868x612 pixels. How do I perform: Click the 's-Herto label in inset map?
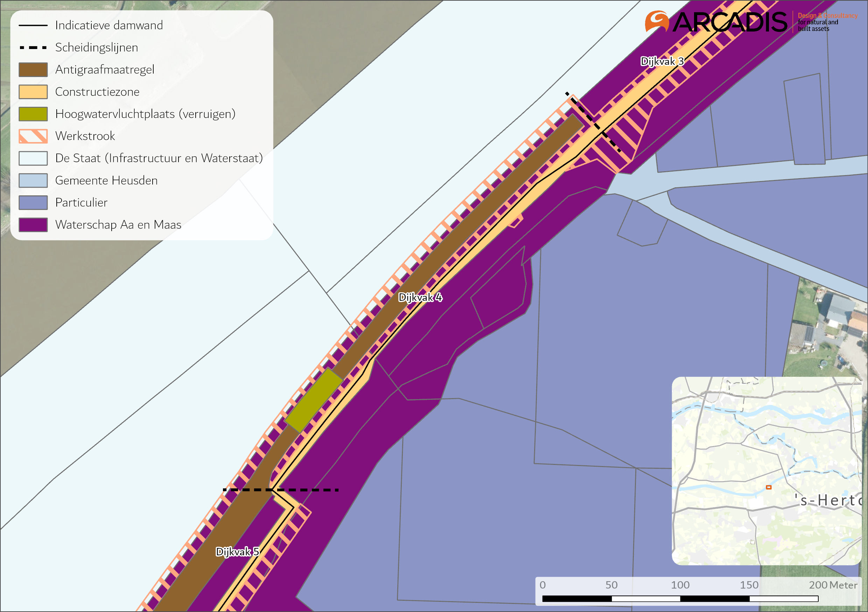pyautogui.click(x=828, y=500)
